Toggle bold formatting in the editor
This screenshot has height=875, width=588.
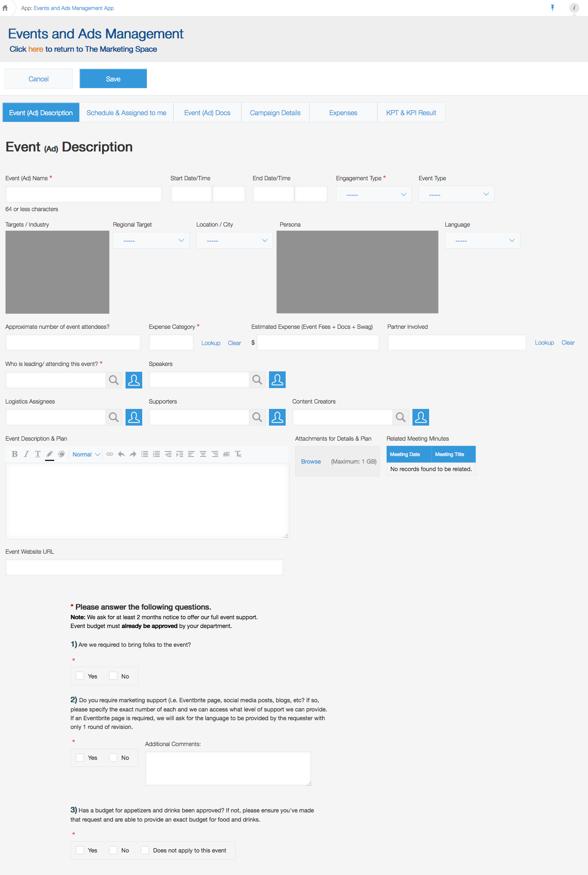click(15, 454)
